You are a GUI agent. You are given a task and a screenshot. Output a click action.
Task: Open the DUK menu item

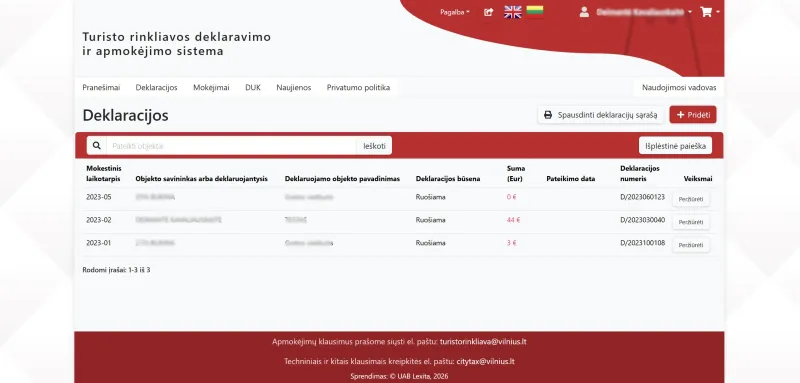pyautogui.click(x=253, y=88)
